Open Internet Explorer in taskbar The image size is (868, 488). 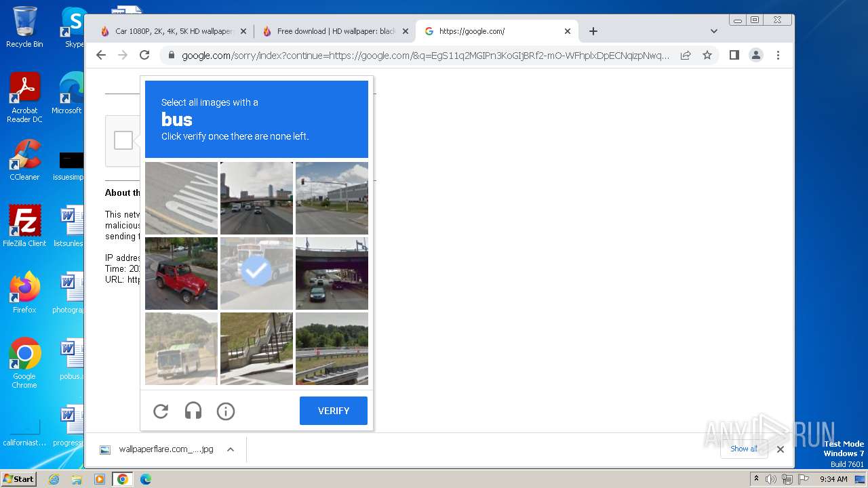54,479
